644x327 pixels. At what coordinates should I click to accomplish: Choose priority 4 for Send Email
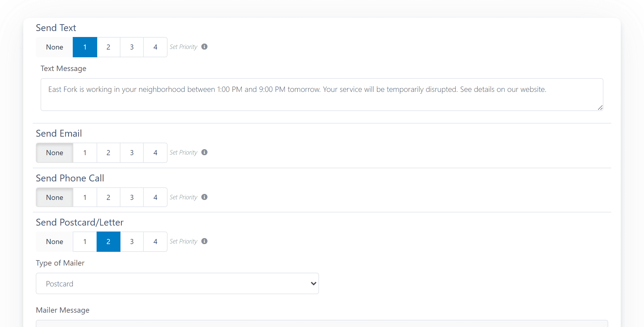point(155,153)
